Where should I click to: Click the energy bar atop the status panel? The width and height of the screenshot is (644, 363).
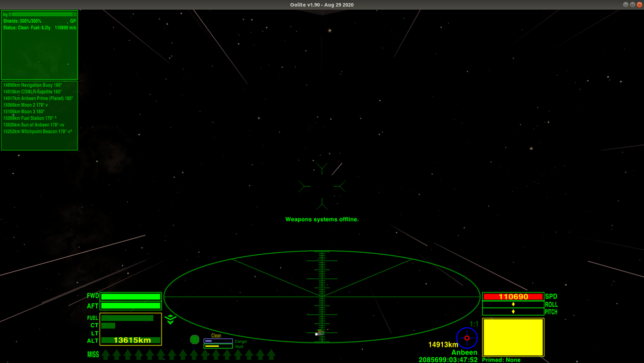click(x=39, y=15)
